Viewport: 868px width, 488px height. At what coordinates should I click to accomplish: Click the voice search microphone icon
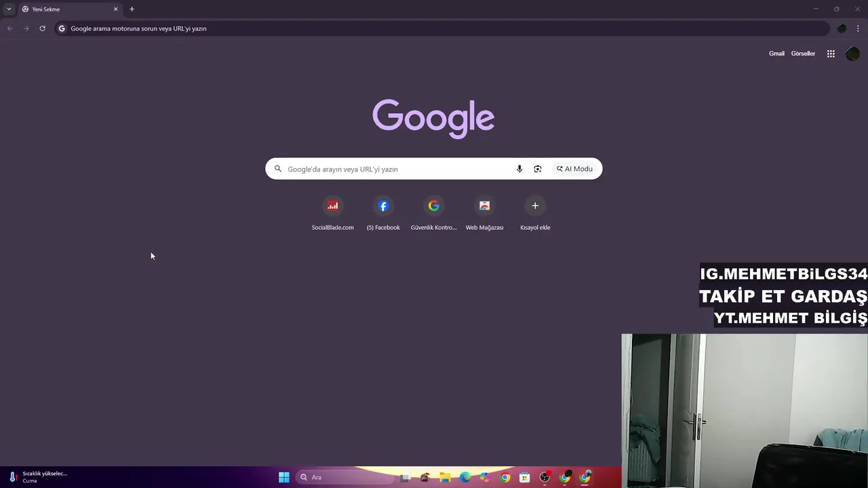point(519,169)
